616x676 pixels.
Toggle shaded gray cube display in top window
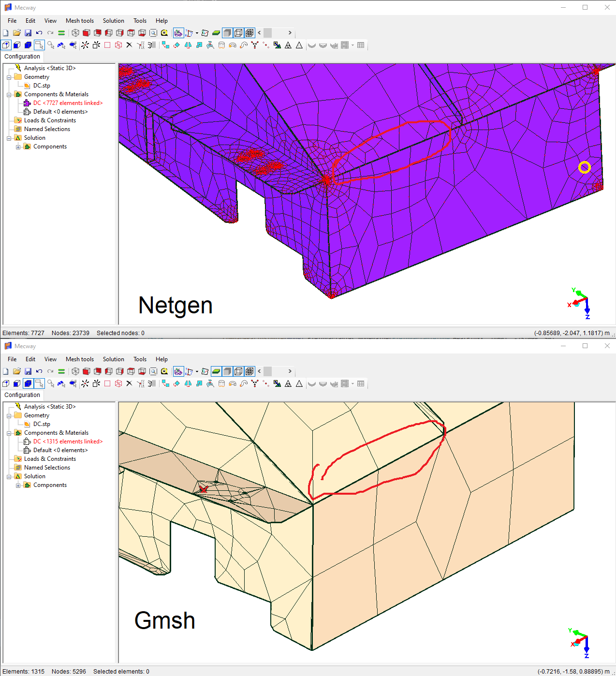(227, 33)
